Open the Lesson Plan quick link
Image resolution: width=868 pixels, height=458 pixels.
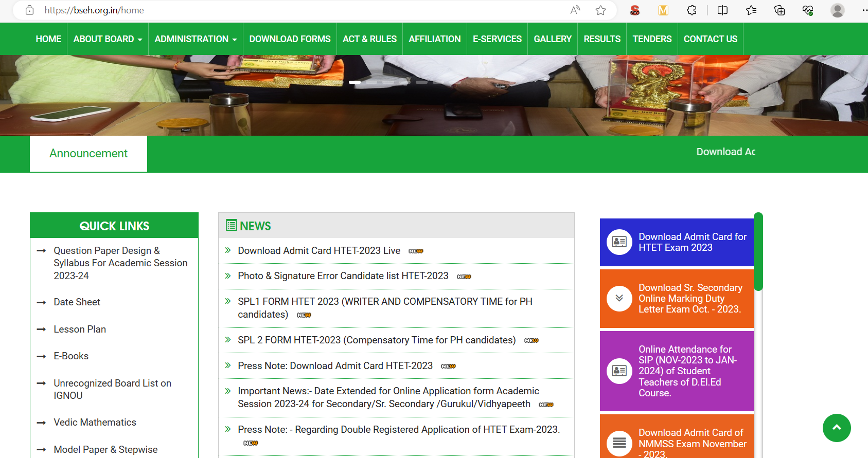[x=80, y=329]
